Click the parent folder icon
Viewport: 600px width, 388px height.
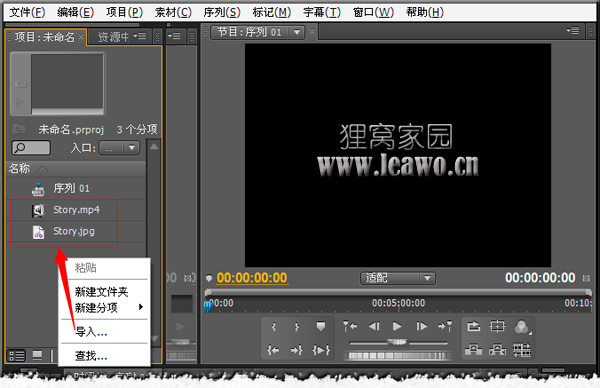(19, 129)
